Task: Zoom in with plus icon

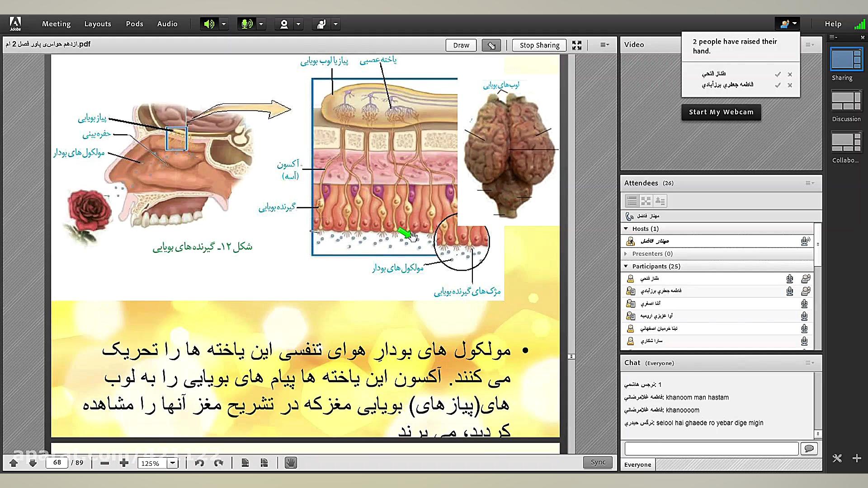Action: [124, 463]
